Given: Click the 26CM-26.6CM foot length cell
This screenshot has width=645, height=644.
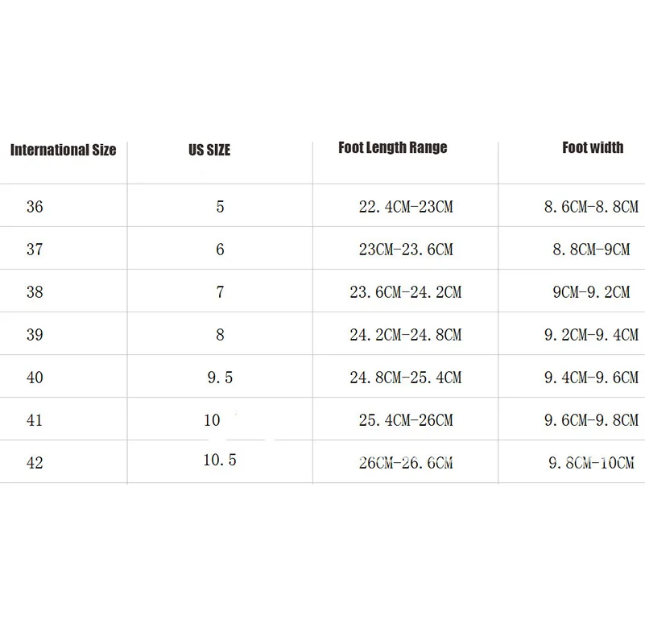Looking at the screenshot, I should coord(406,463).
